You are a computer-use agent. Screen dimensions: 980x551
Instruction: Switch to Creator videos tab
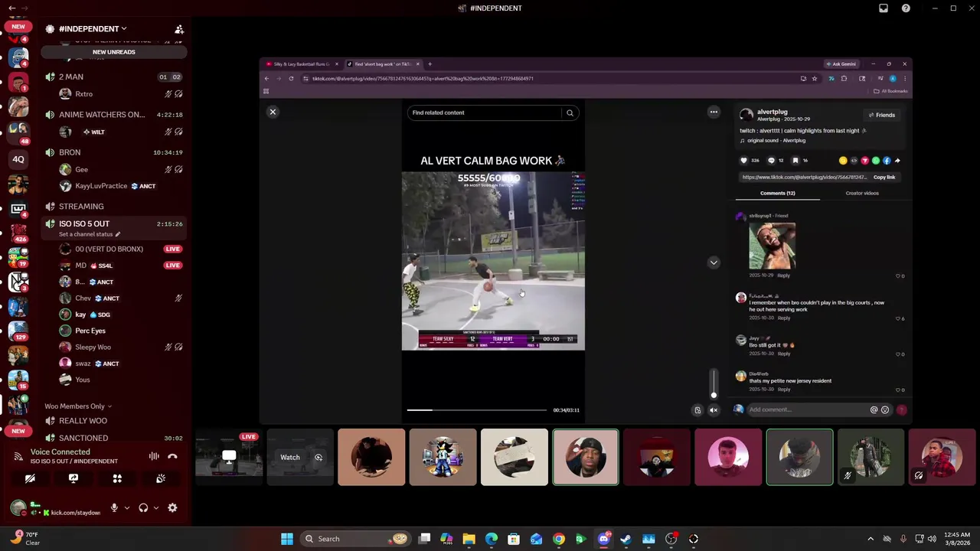point(862,193)
